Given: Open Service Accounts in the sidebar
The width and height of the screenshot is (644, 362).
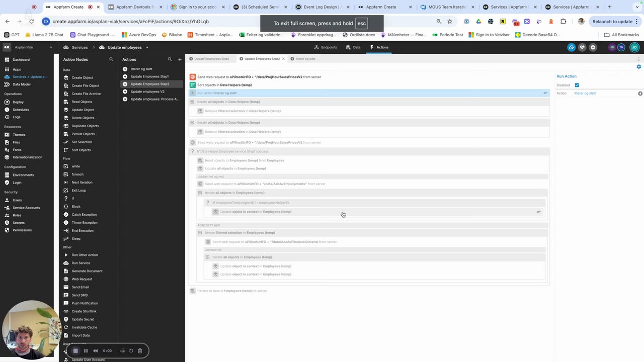Looking at the screenshot, I should [x=26, y=208].
